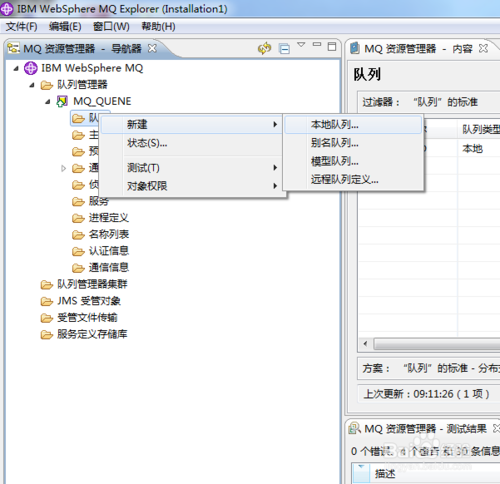Collapse the MQ_QUENE tree node

tap(48, 101)
